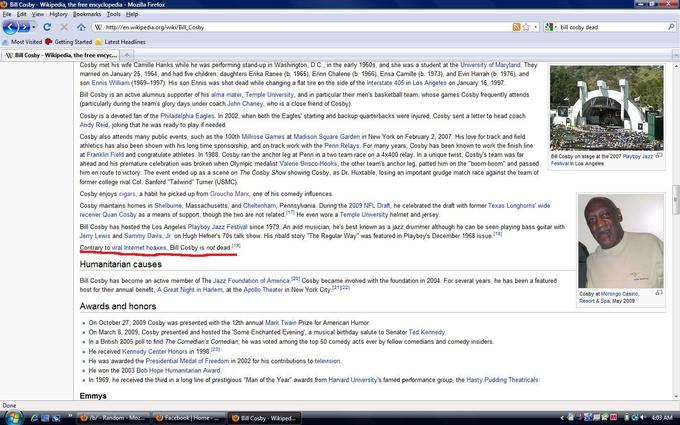Open the Penn Relays link

[342, 146]
